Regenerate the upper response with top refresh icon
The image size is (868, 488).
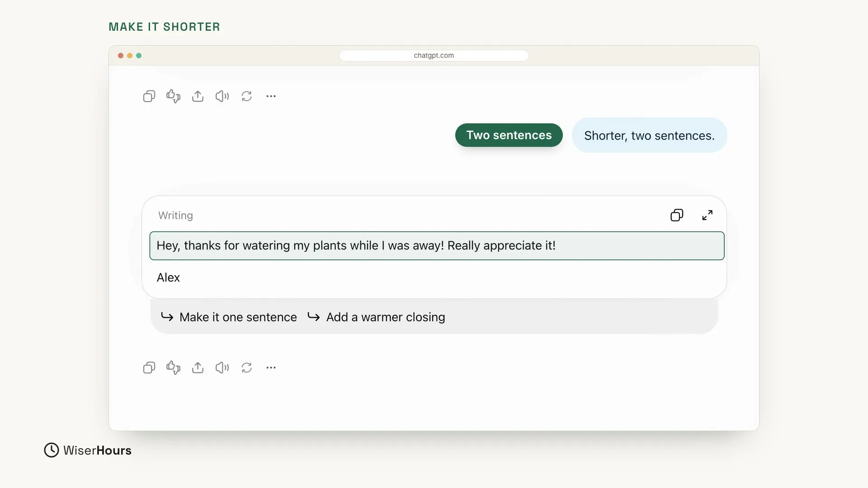coord(246,96)
